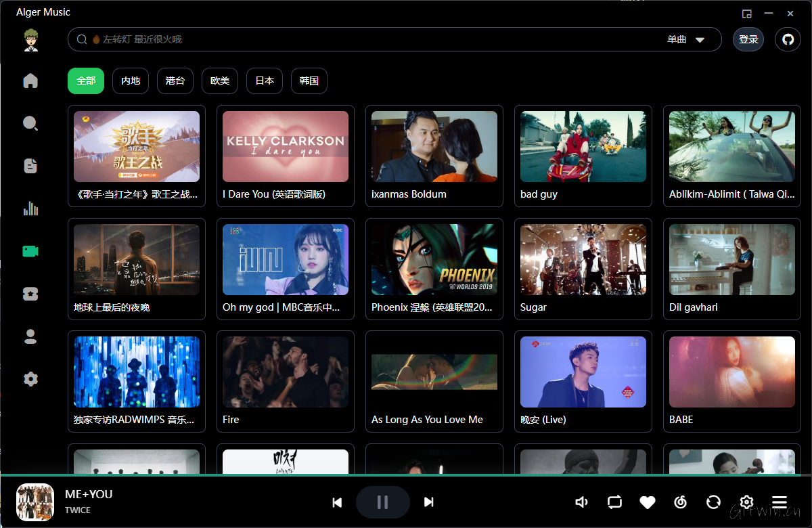Toggle the repeat loop mode in player
Image resolution: width=812 pixels, height=528 pixels.
click(x=614, y=502)
